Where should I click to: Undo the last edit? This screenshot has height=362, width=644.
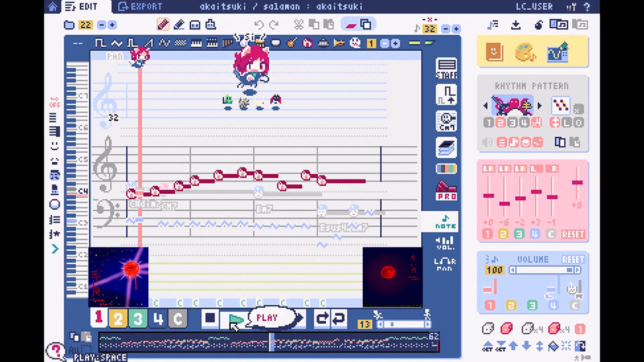258,25
